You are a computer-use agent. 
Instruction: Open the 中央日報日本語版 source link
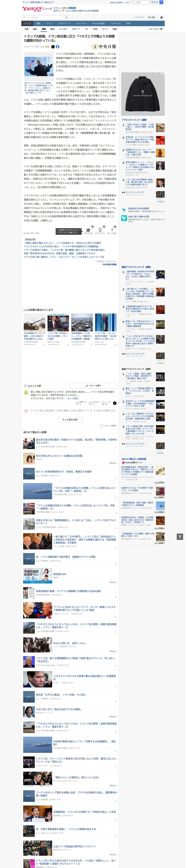[x=109, y=264]
